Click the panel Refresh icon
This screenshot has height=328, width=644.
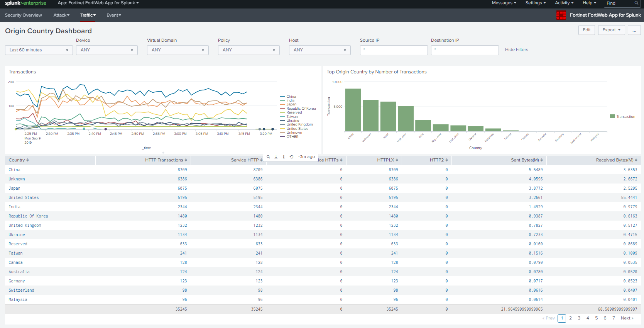(x=291, y=157)
